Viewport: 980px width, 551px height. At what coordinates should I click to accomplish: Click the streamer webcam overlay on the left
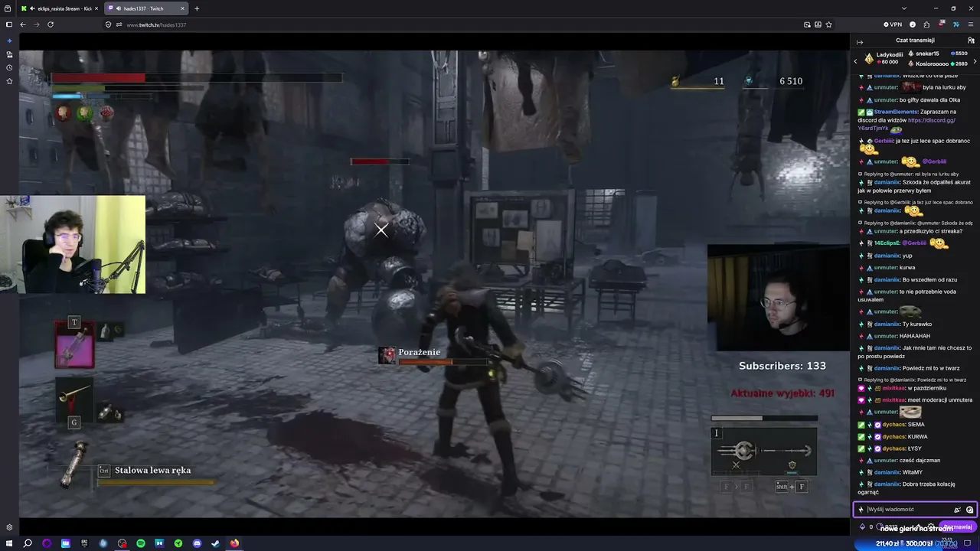73,245
